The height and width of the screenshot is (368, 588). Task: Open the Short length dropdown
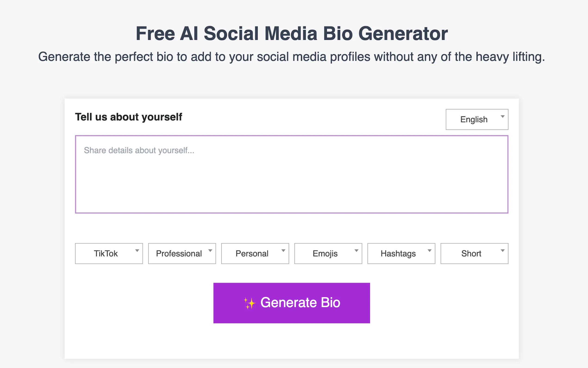click(474, 253)
